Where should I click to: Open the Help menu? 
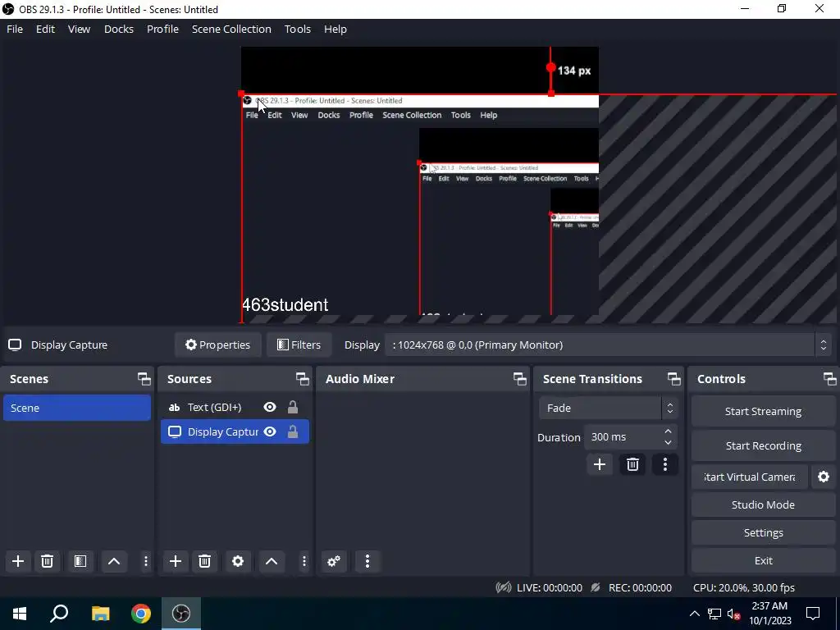(336, 29)
